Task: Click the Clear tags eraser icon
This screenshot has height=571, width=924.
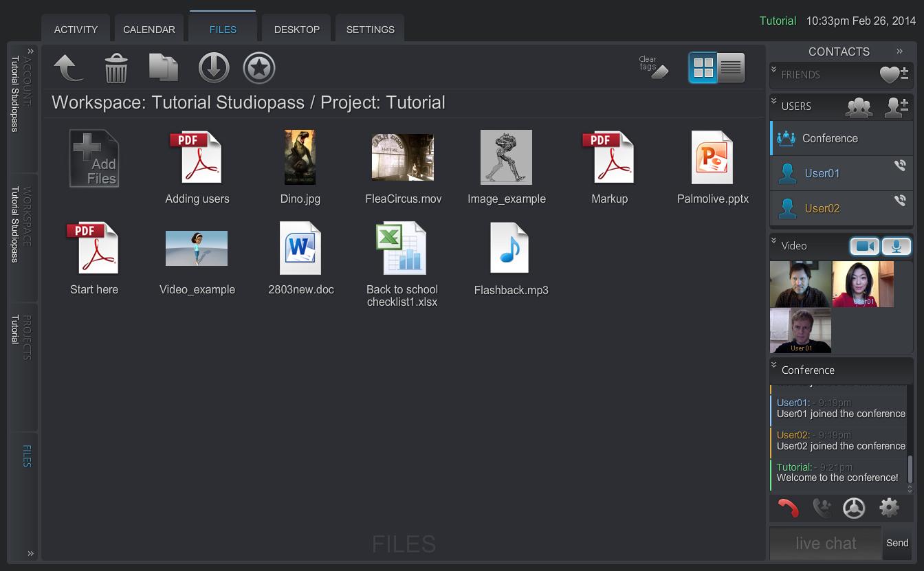Action: click(x=653, y=67)
